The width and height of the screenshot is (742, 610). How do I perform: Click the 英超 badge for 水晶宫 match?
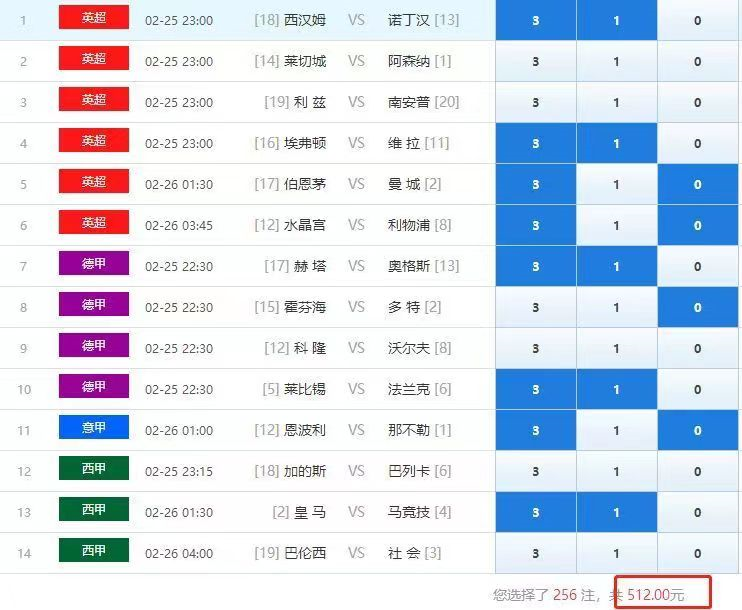[94, 222]
